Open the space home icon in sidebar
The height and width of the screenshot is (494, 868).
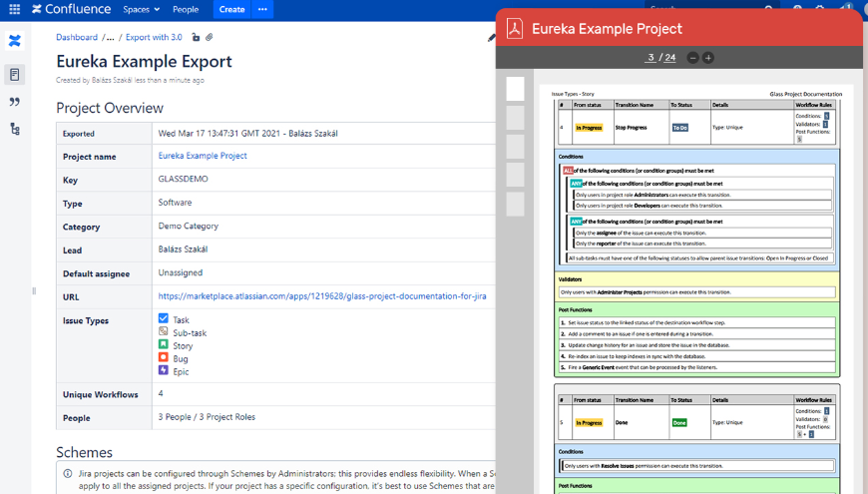(15, 41)
